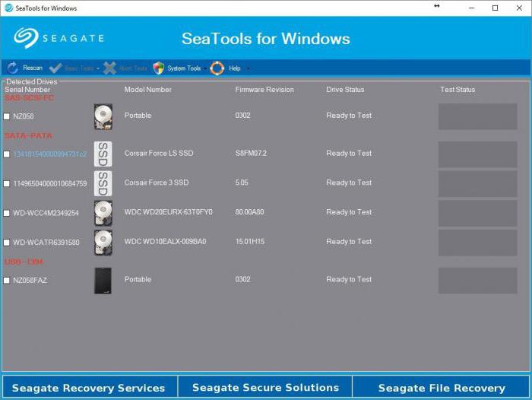Open the System Tools dropdown arrow

coord(205,68)
